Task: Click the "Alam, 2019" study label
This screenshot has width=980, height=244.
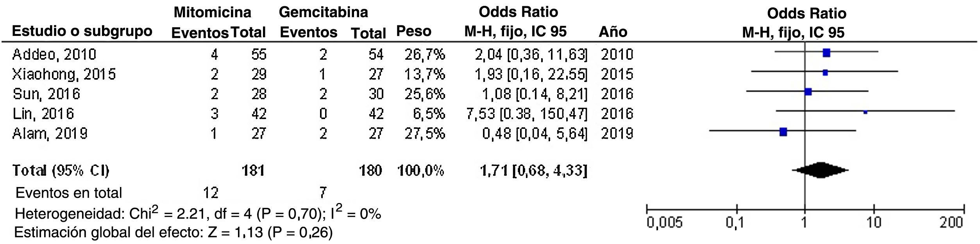Action: pos(50,134)
